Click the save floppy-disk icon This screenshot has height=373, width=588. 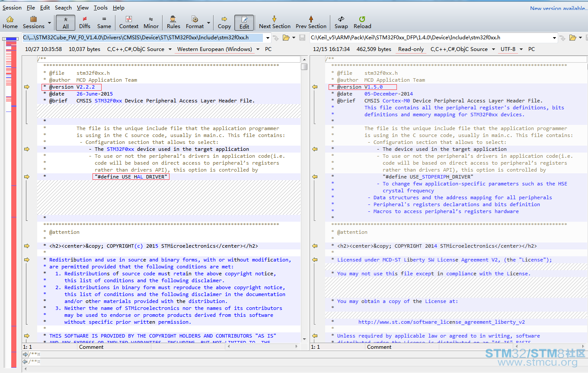[302, 38]
